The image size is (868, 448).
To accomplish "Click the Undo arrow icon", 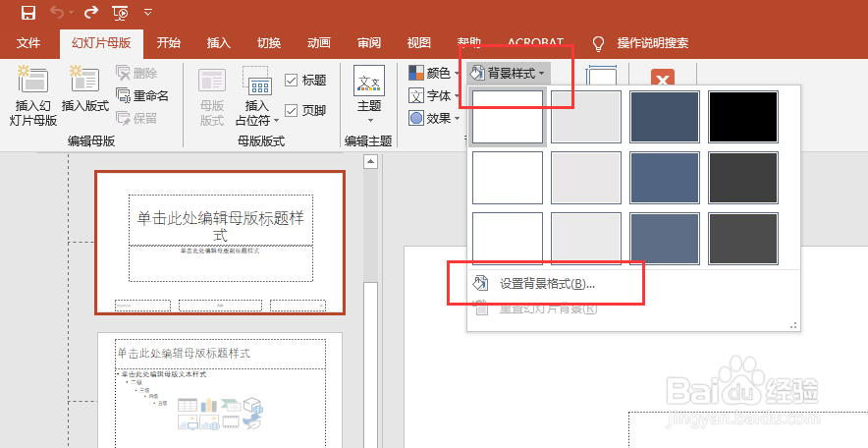I will (x=58, y=12).
